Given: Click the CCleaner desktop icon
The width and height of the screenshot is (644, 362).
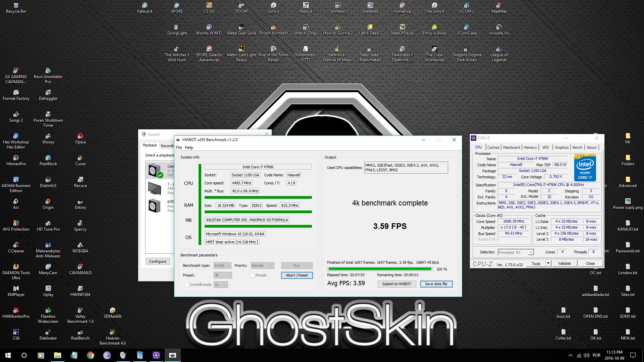Looking at the screenshot, I should [16, 247].
